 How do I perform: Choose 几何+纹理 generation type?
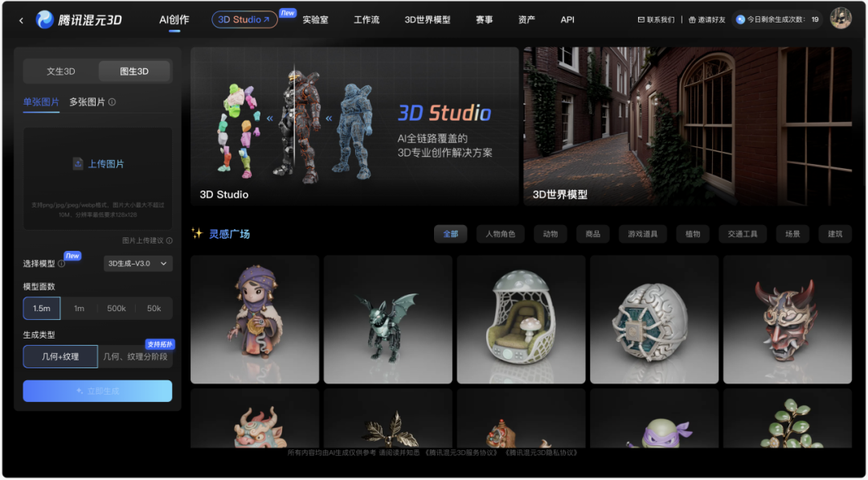60,356
